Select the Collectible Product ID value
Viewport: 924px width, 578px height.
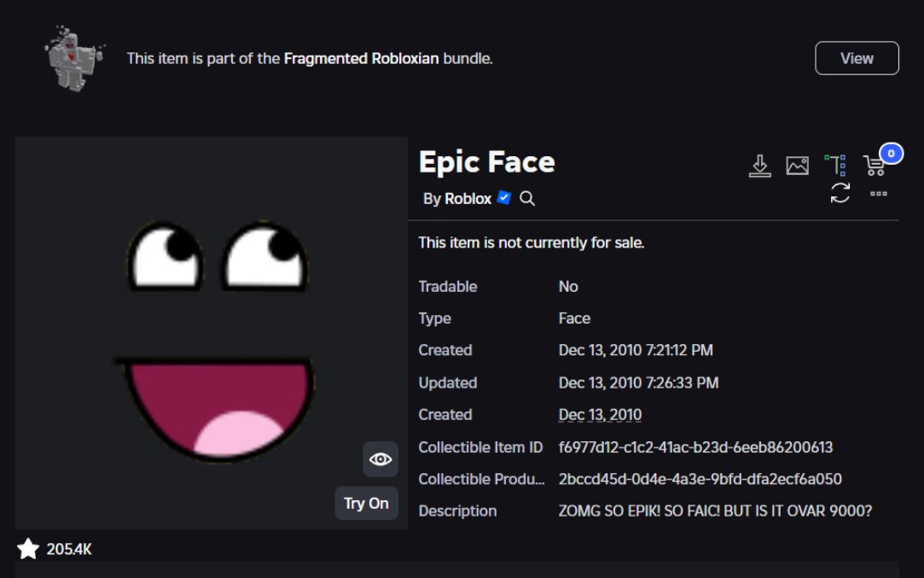click(700, 479)
